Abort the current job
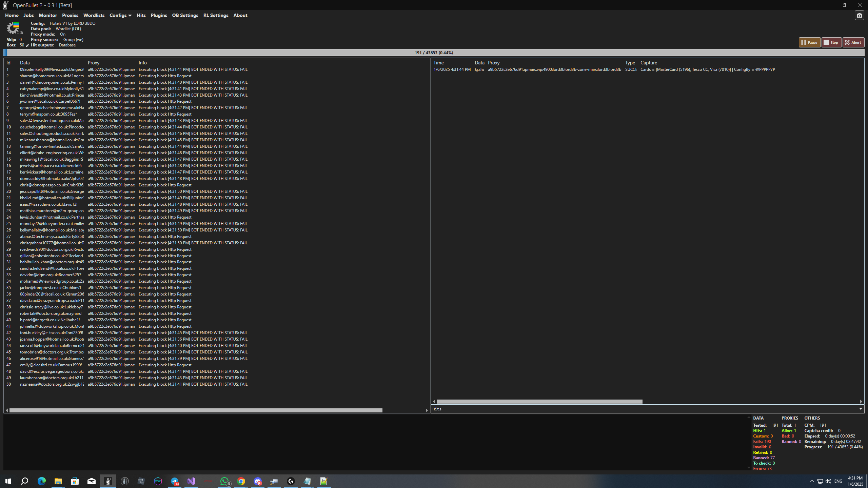 [853, 42]
